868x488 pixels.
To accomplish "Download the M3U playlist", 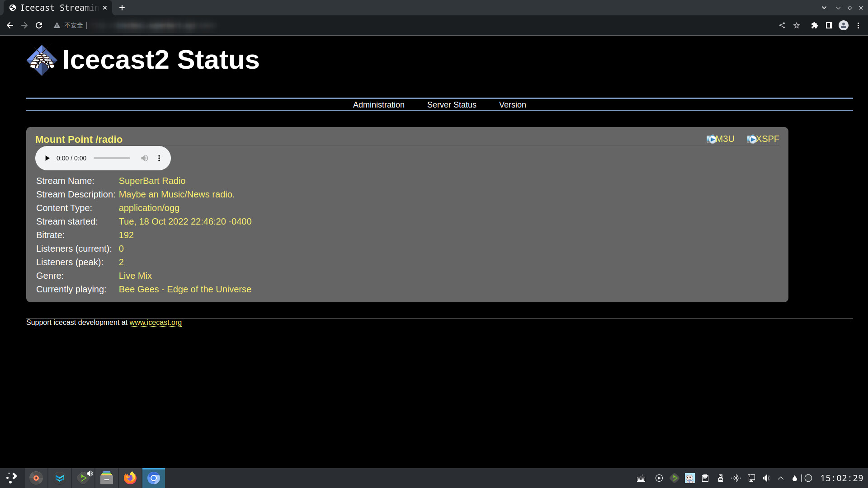I will 721,139.
